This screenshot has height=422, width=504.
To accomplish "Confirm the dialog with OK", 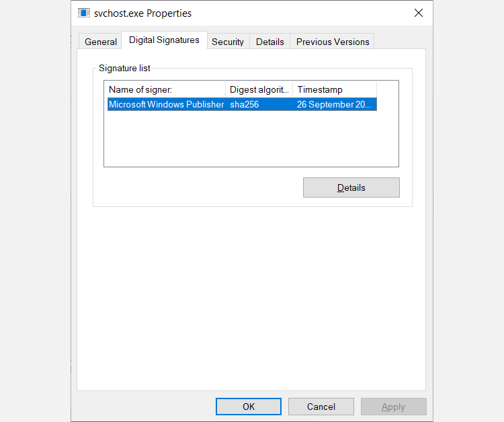I will (x=249, y=407).
